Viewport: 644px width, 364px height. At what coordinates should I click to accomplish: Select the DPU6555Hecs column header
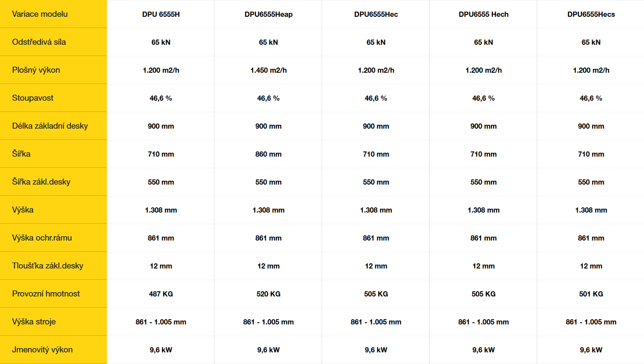pyautogui.click(x=591, y=14)
